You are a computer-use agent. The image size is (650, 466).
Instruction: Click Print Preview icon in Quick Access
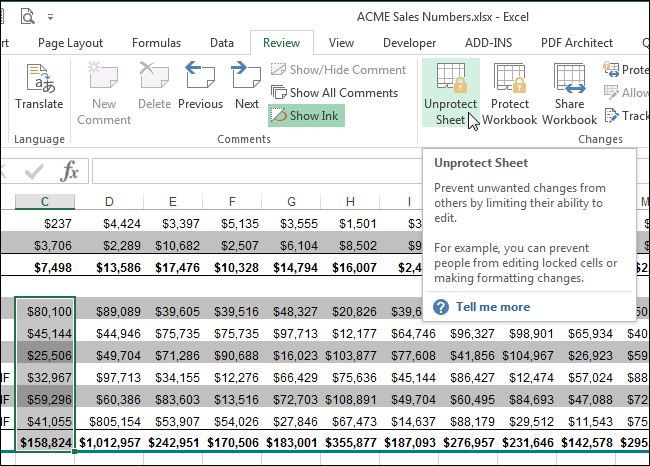click(x=27, y=17)
